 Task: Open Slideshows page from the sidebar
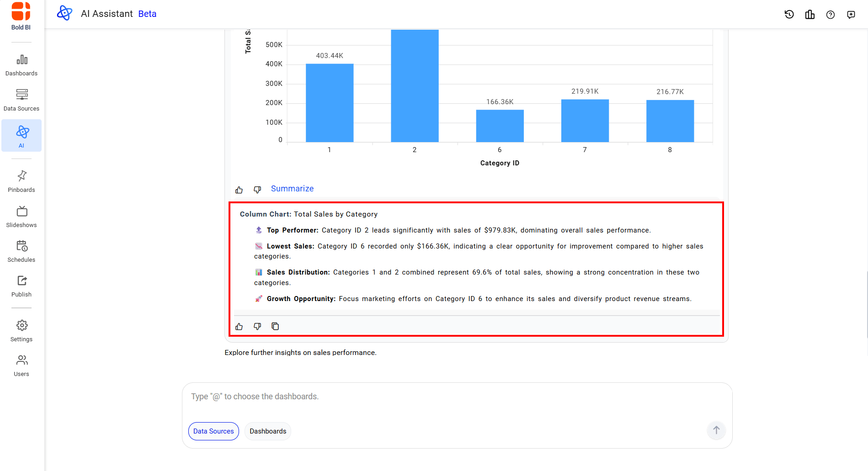[x=21, y=217]
